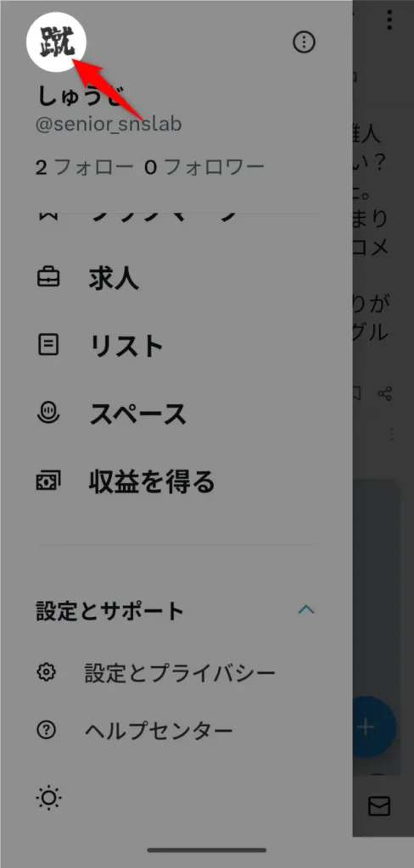Toggle display theme with sun icon

[48, 798]
